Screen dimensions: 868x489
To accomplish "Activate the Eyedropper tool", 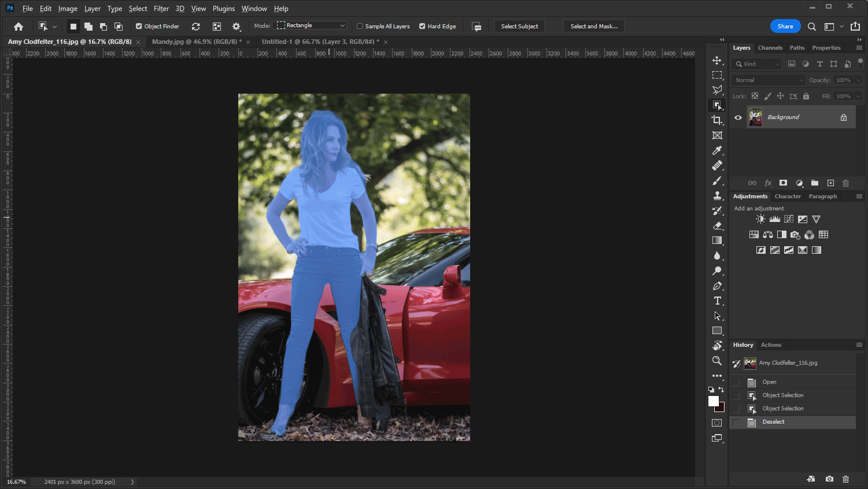I will 717,150.
